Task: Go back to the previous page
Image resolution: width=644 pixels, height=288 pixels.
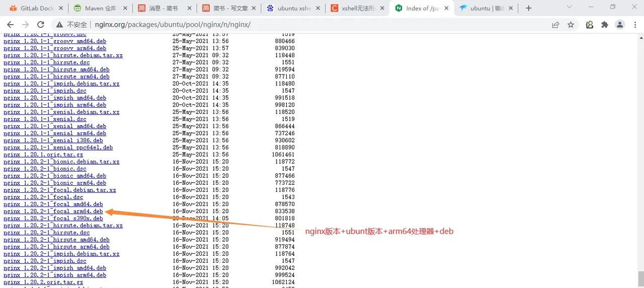Action: (10, 25)
